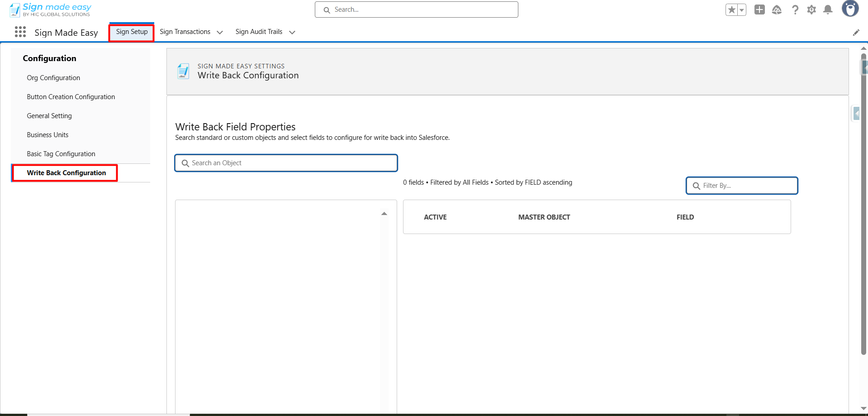This screenshot has height=416, width=868.
Task: Open Business Units in the sidebar
Action: [47, 135]
